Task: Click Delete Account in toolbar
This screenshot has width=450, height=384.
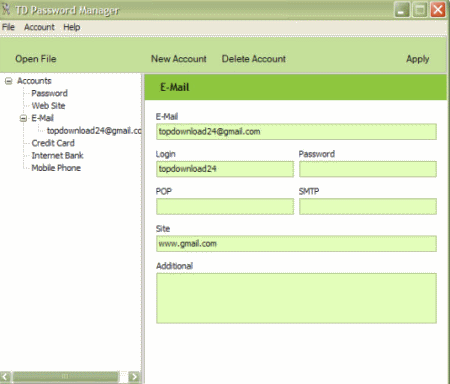Action: [254, 59]
